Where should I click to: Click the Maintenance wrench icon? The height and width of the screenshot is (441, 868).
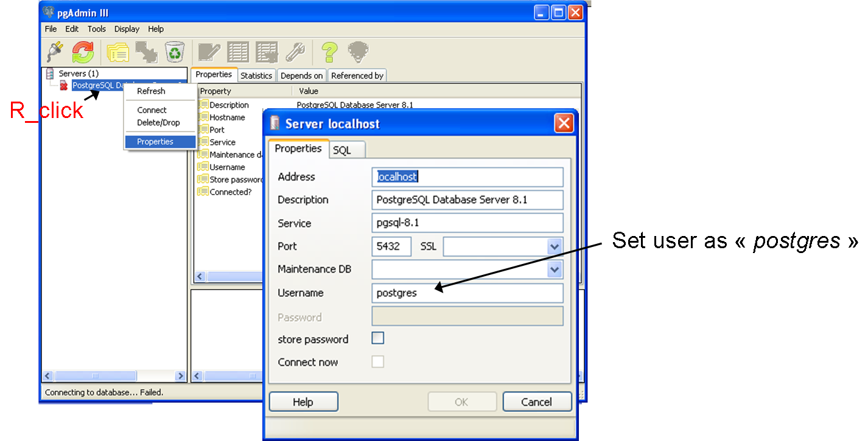[295, 52]
